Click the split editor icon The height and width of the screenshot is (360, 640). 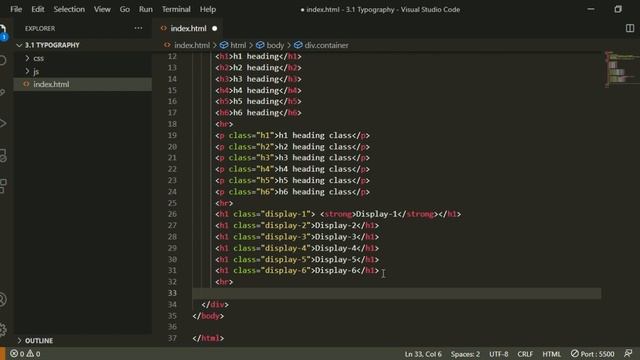[x=630, y=28]
